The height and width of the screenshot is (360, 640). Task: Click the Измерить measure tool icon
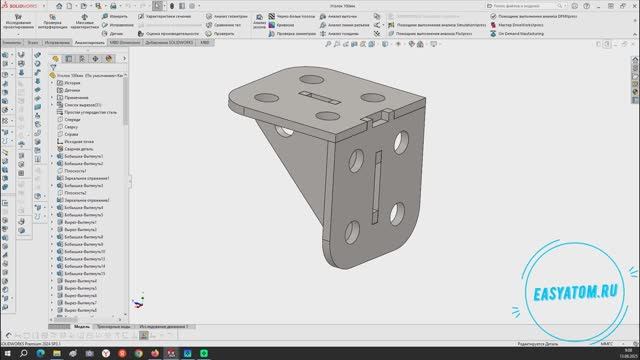[105, 16]
